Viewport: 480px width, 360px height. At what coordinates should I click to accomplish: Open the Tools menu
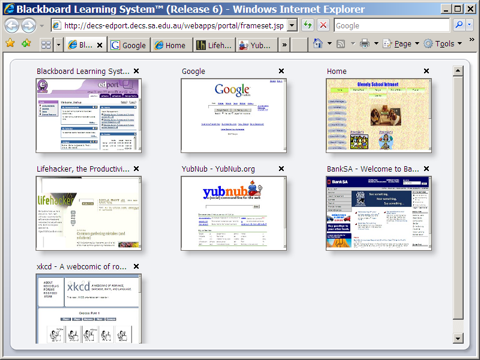point(443,44)
